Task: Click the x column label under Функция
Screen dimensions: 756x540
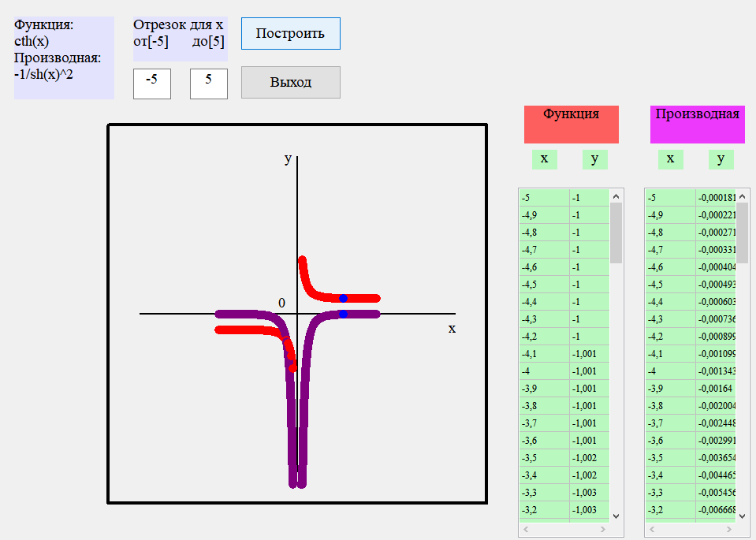Action: click(x=545, y=159)
